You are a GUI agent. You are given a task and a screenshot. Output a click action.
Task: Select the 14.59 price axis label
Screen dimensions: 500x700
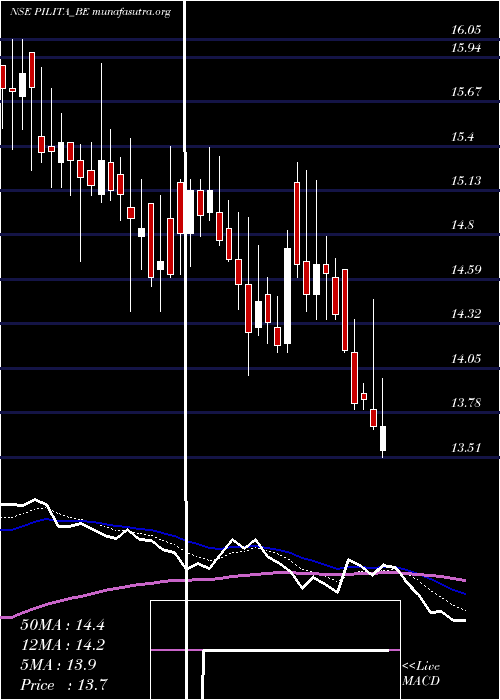466,270
